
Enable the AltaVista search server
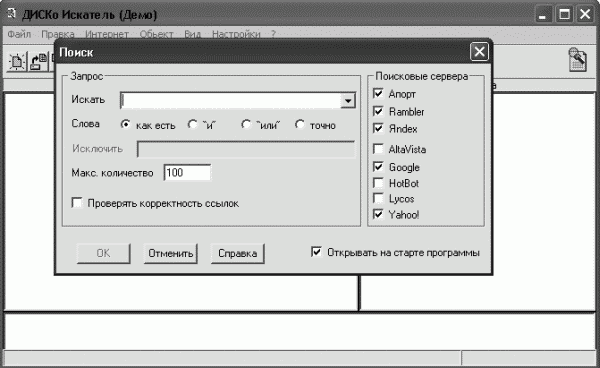(378, 149)
